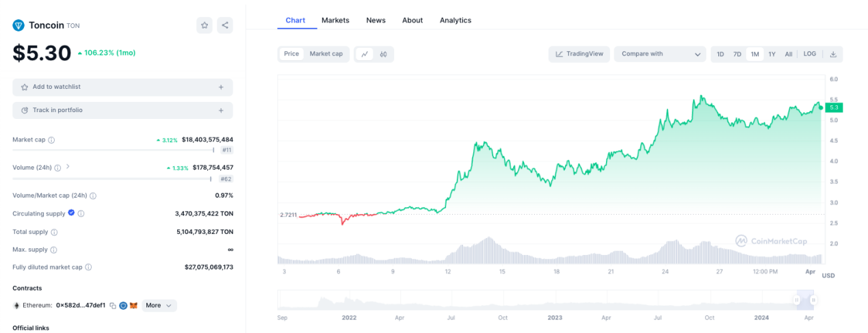The image size is (868, 333).
Task: Click the share icon next to Toncoin
Action: (x=225, y=25)
